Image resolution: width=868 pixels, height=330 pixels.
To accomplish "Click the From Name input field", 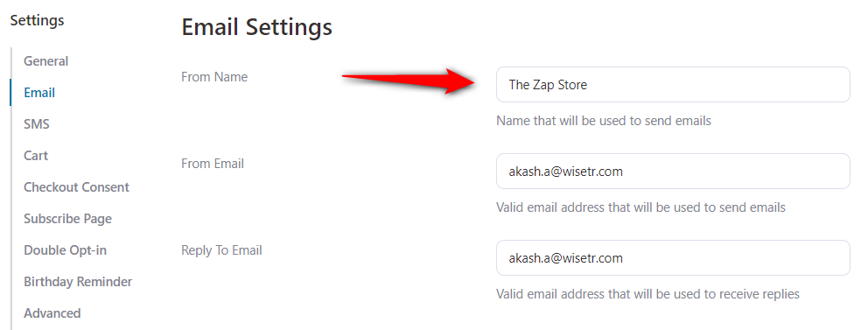I will [x=673, y=85].
